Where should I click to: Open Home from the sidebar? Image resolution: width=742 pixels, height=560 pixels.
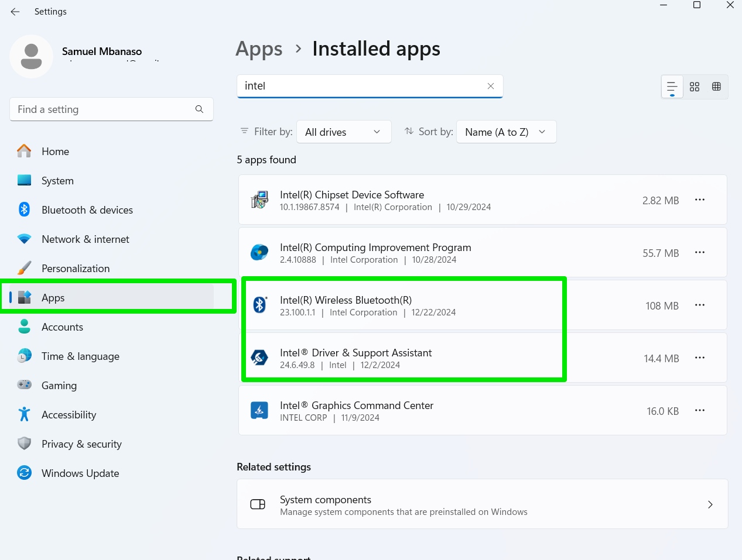tap(111, 152)
